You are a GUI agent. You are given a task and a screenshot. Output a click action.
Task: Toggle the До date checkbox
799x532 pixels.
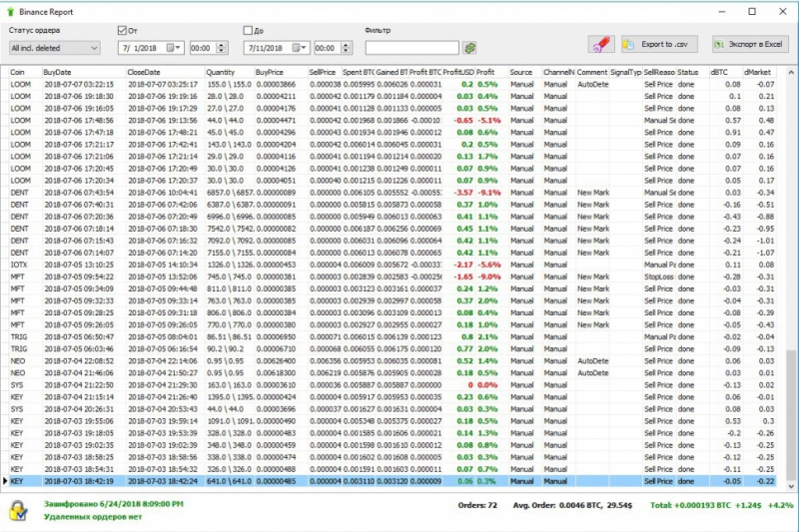click(x=249, y=30)
